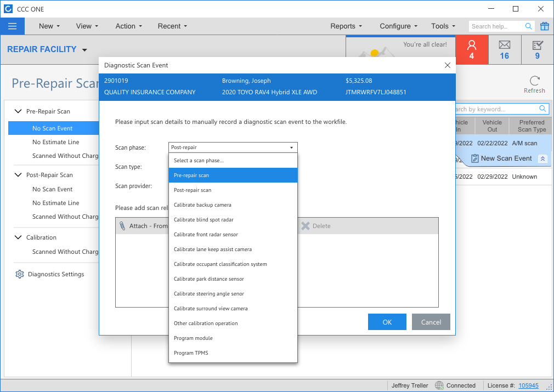Open Diagnostics Settings gear
The image size is (554, 392).
pyautogui.click(x=20, y=274)
